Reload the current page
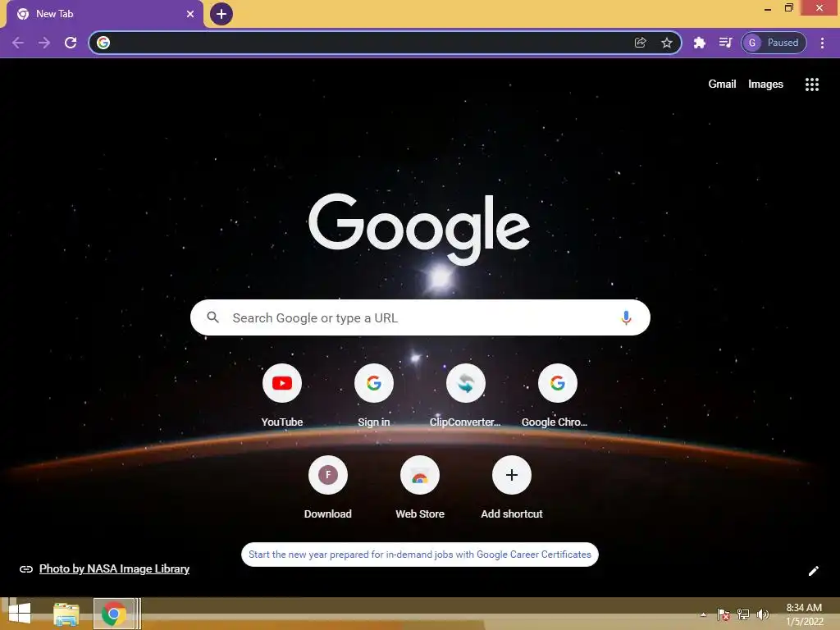The image size is (840, 630). (71, 43)
